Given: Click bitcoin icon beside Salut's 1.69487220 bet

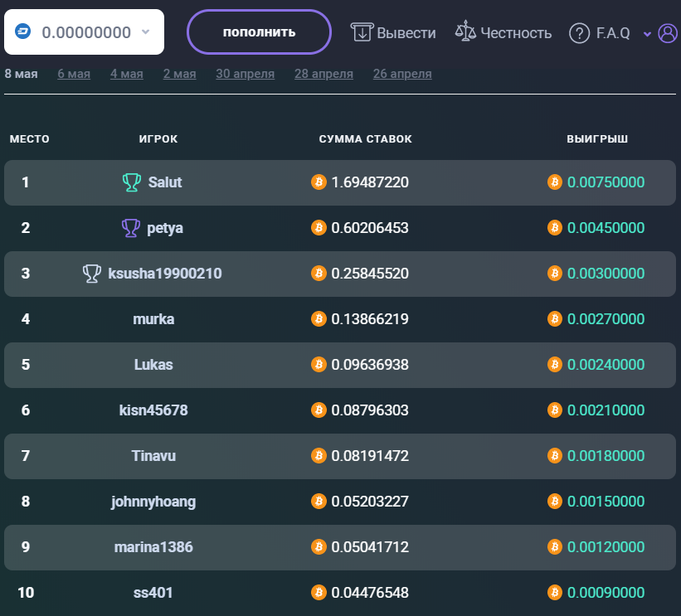Looking at the screenshot, I should pos(319,182).
